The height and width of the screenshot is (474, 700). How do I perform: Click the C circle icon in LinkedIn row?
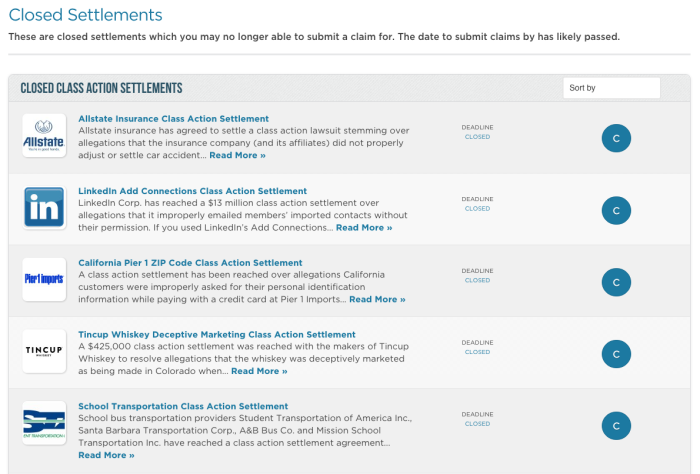(x=616, y=210)
